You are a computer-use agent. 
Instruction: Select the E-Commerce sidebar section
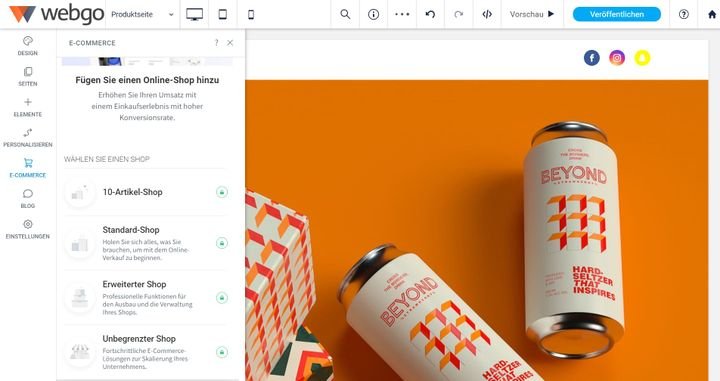(28, 168)
